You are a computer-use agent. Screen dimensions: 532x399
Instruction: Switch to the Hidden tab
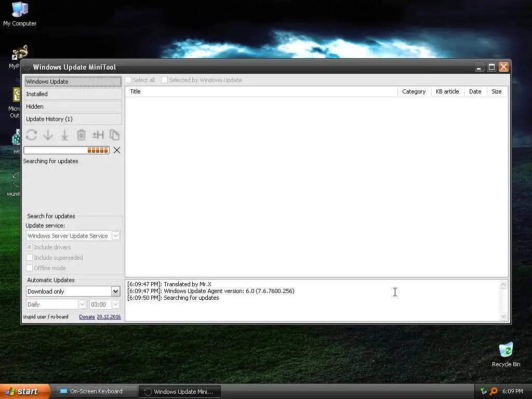73,107
